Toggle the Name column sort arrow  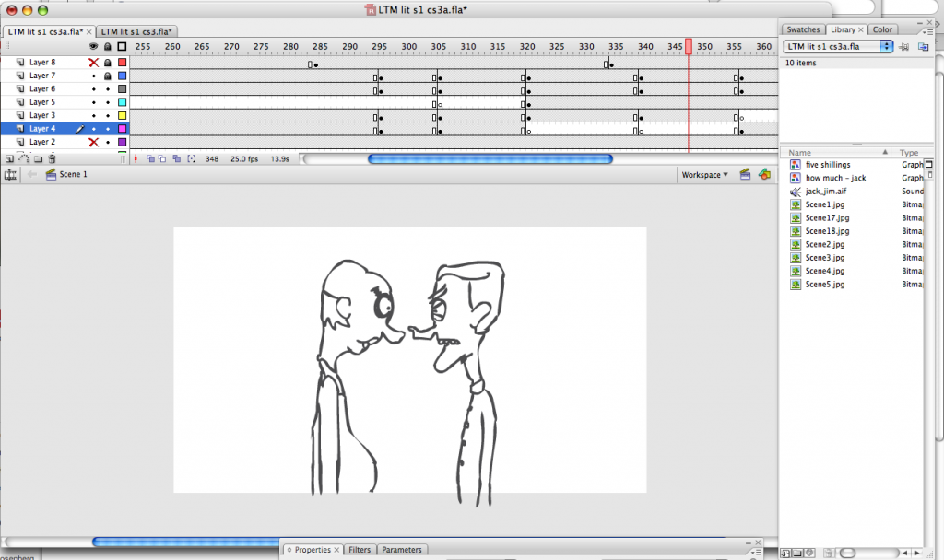click(x=886, y=153)
